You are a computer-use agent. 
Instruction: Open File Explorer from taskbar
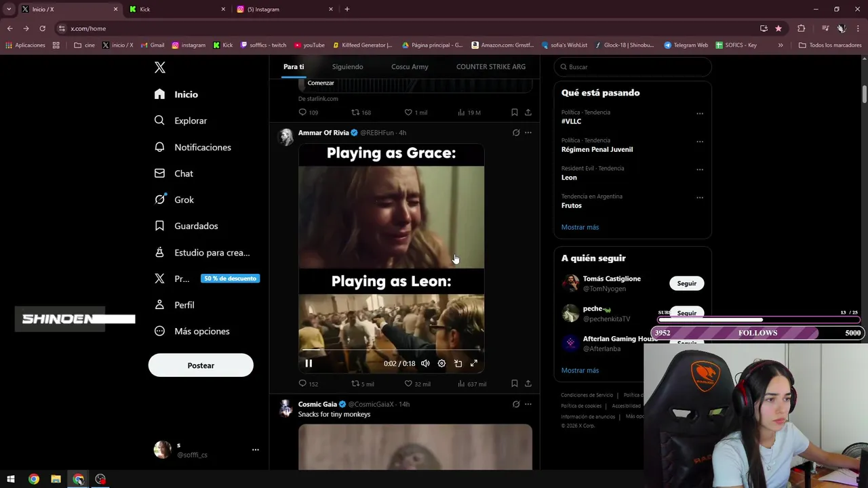pyautogui.click(x=56, y=479)
